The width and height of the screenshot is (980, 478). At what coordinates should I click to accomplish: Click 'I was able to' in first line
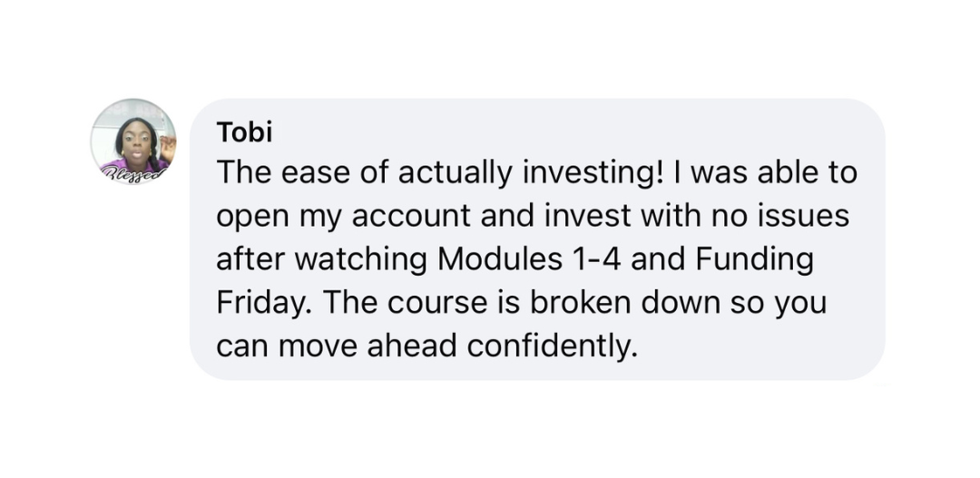765,174
